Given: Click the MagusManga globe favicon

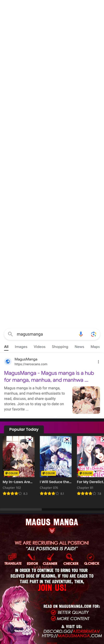Looking at the screenshot, I should coord(8,362).
